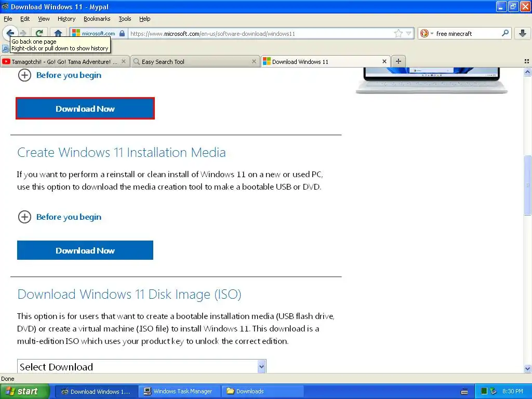Open the Downloads arrow toolbar button

pyautogui.click(x=523, y=33)
